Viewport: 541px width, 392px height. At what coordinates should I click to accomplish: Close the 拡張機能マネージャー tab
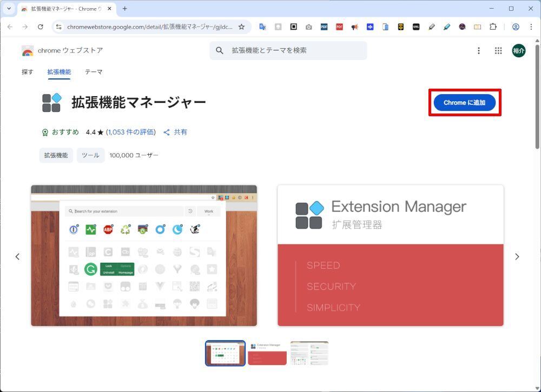[109, 9]
